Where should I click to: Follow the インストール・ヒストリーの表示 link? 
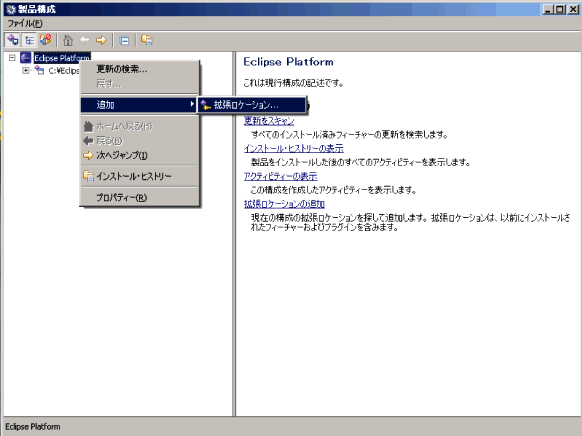tap(294, 148)
